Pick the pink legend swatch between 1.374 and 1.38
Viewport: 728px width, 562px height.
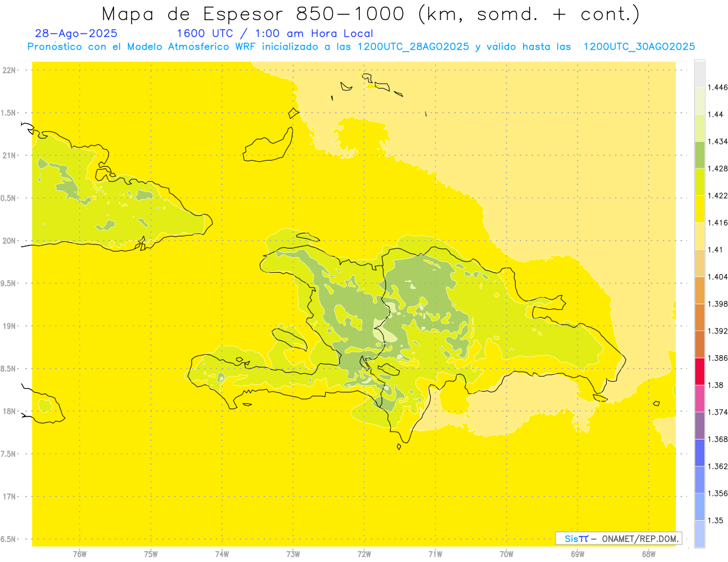699,398
